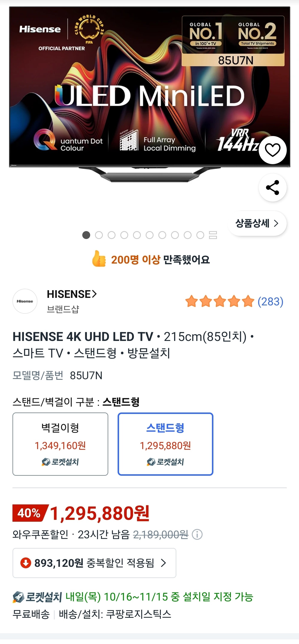This screenshot has width=299, height=644.
Task: Tap the 85U7N TV product image
Action: click(x=150, y=95)
